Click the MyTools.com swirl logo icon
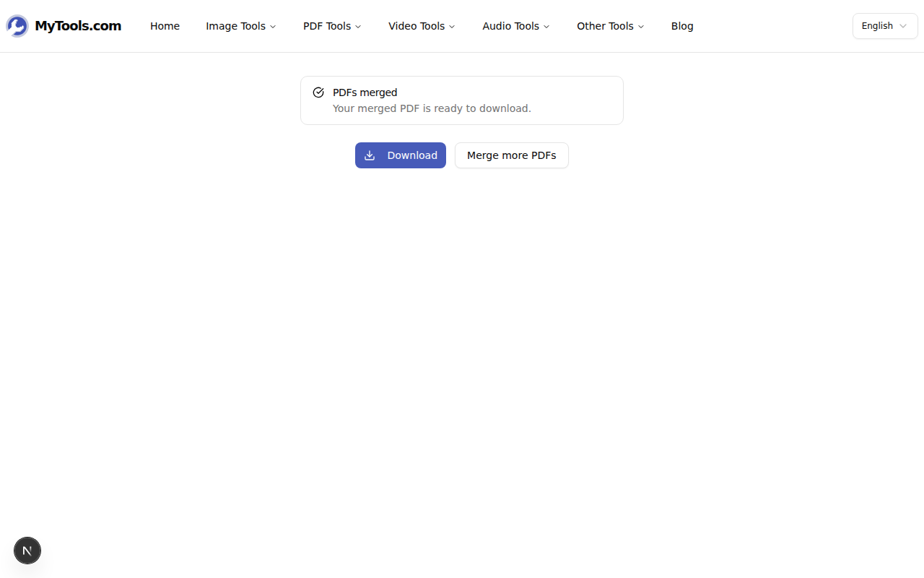Image resolution: width=924 pixels, height=578 pixels. [x=16, y=25]
